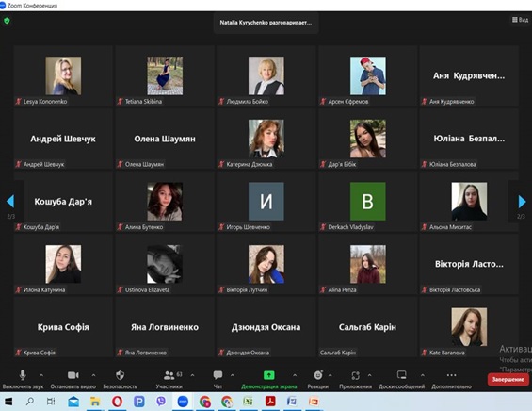Select Дар'я Бібік's tile
Image resolution: width=532 pixels, height=411 pixels.
[368, 139]
